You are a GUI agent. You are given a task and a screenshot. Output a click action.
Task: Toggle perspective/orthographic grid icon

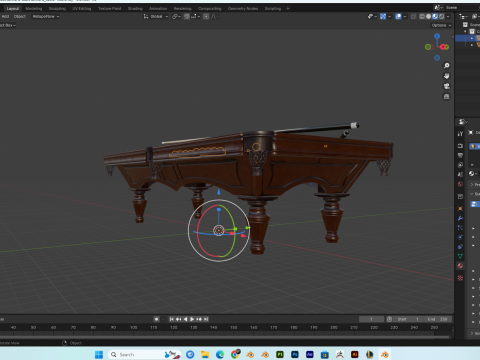pos(447,97)
